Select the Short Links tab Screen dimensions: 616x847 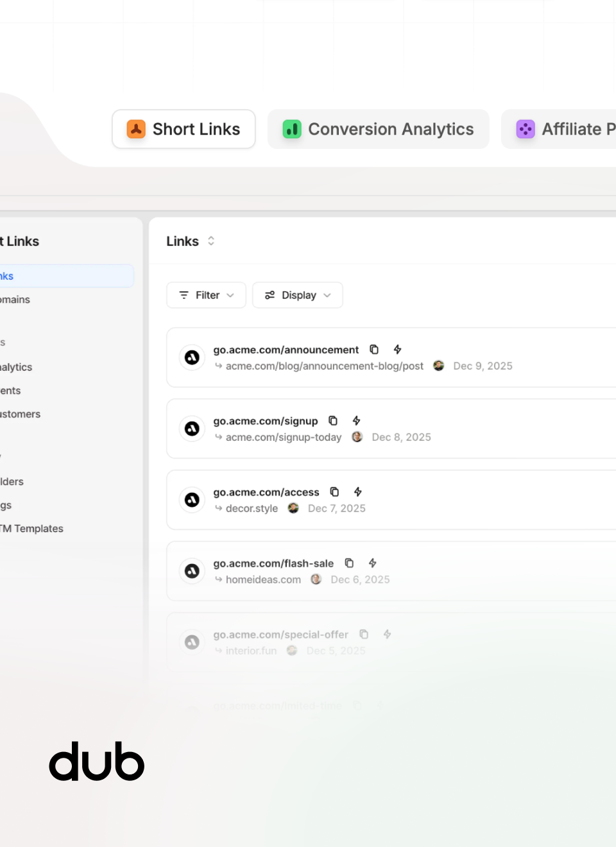[184, 129]
